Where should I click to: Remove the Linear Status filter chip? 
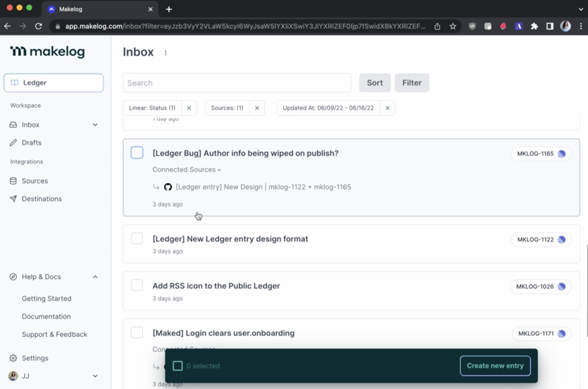tap(189, 108)
